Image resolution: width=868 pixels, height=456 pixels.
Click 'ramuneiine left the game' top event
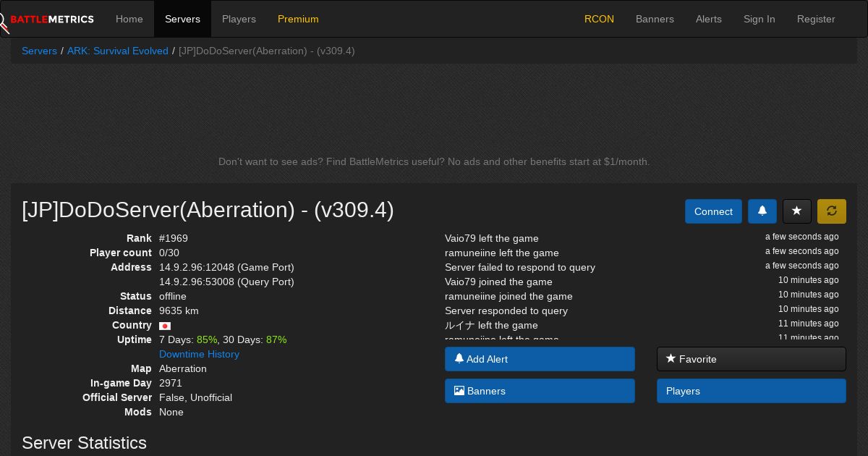pyautogui.click(x=502, y=253)
